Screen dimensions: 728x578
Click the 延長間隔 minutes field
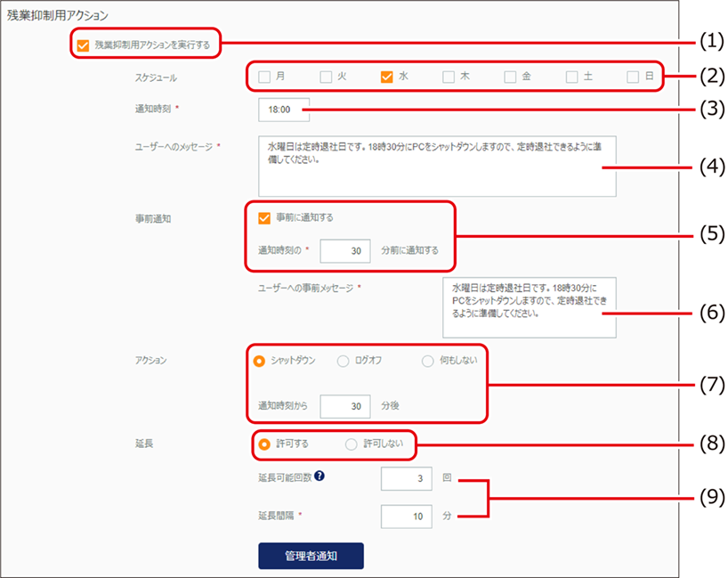click(x=406, y=517)
